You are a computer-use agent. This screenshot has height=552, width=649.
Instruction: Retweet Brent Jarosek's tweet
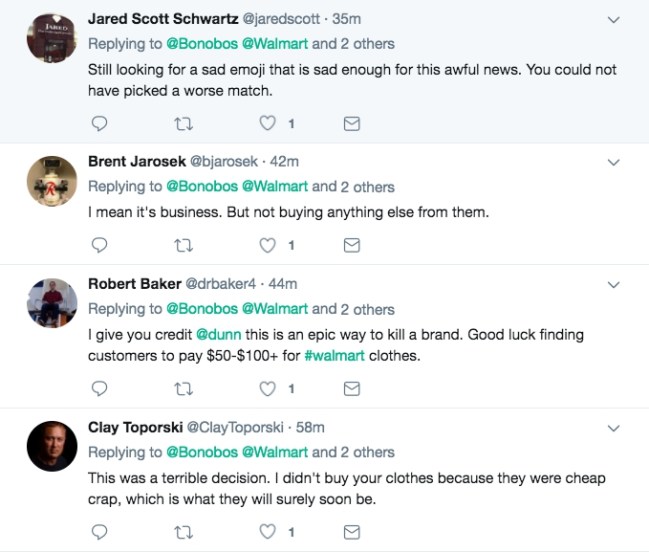pyautogui.click(x=182, y=245)
